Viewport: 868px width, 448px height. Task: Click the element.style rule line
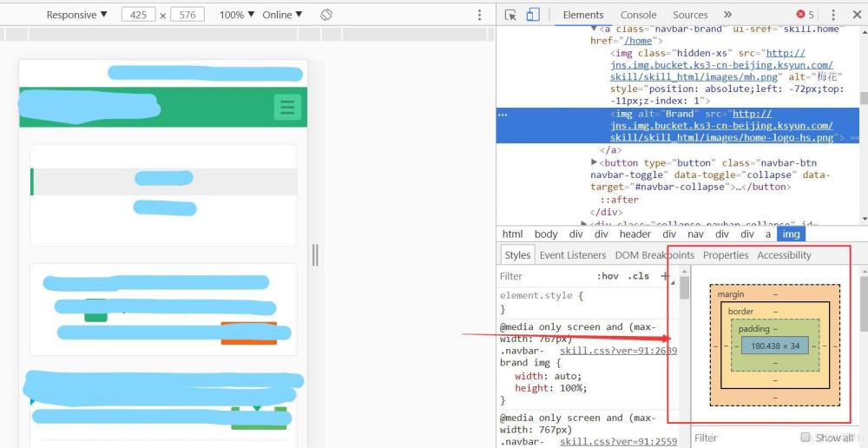tap(542, 296)
